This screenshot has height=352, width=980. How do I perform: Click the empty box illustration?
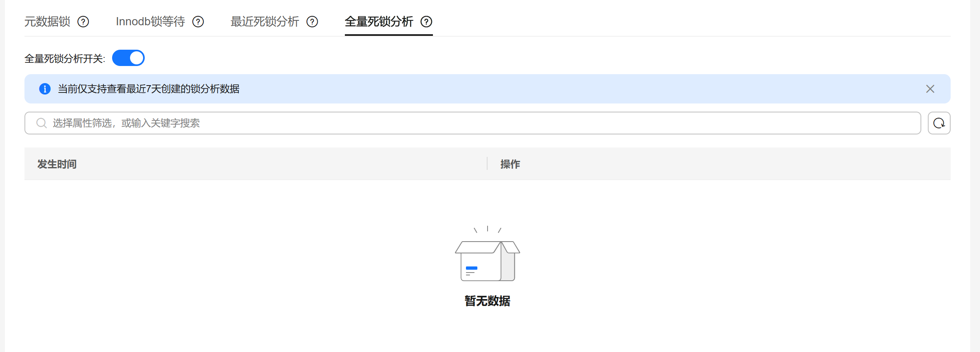[487, 259]
